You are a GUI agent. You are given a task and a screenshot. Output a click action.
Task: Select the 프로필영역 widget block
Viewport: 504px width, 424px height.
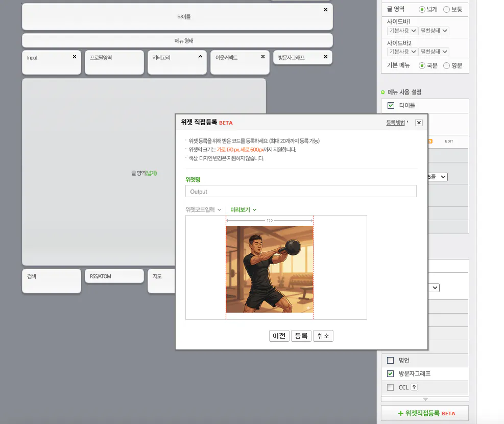pos(114,62)
